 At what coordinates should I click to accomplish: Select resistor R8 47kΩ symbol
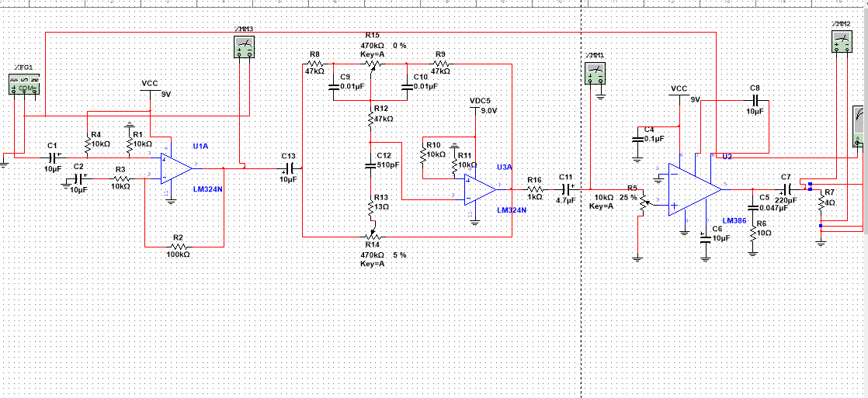[314, 64]
